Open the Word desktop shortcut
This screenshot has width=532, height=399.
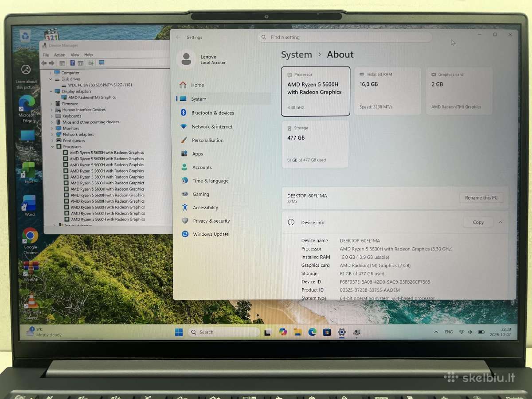click(29, 206)
